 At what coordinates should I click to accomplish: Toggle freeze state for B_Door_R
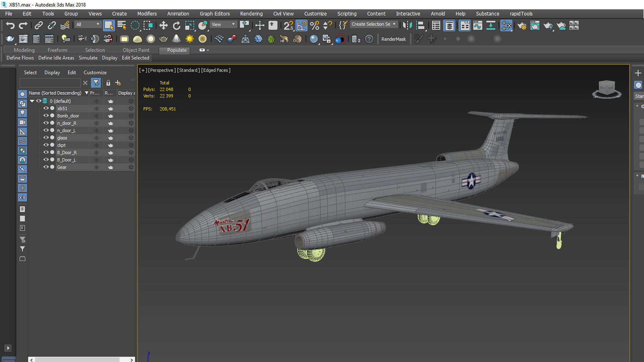(x=96, y=153)
